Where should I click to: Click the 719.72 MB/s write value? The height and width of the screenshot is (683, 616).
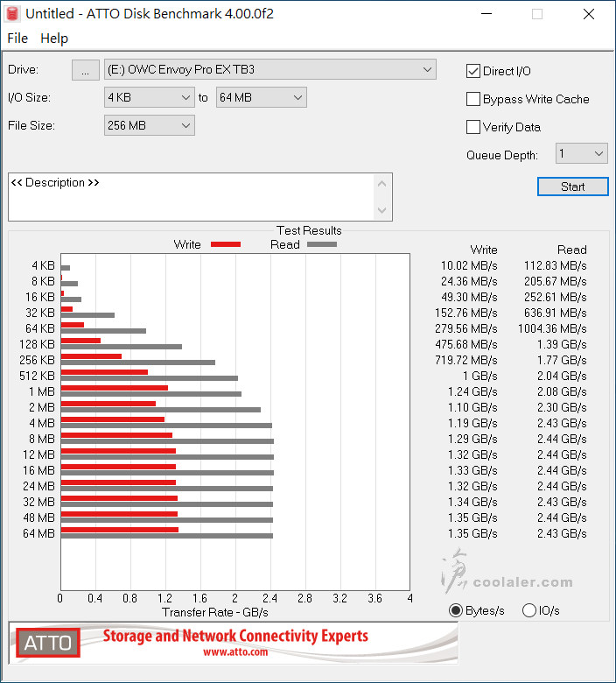(465, 360)
